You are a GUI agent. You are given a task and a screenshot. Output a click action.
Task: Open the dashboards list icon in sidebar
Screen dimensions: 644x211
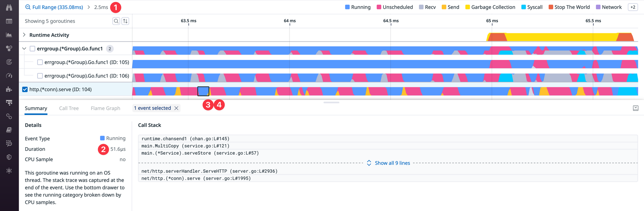pos(9,21)
